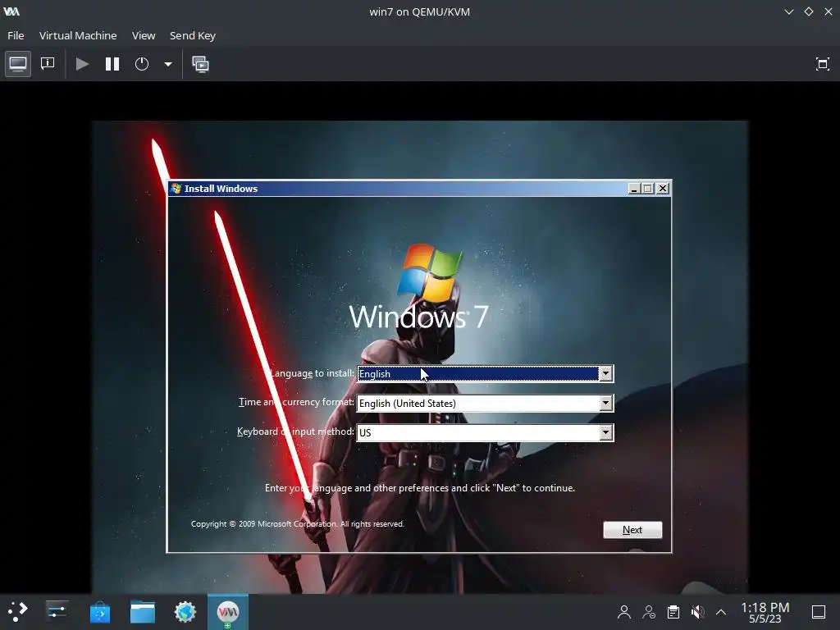Click Show Desktop button
840x630 pixels.
[x=819, y=612]
